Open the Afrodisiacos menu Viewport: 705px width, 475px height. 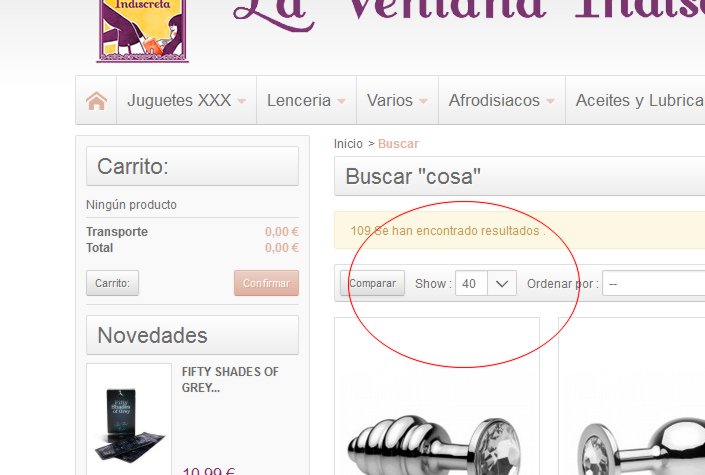494,100
